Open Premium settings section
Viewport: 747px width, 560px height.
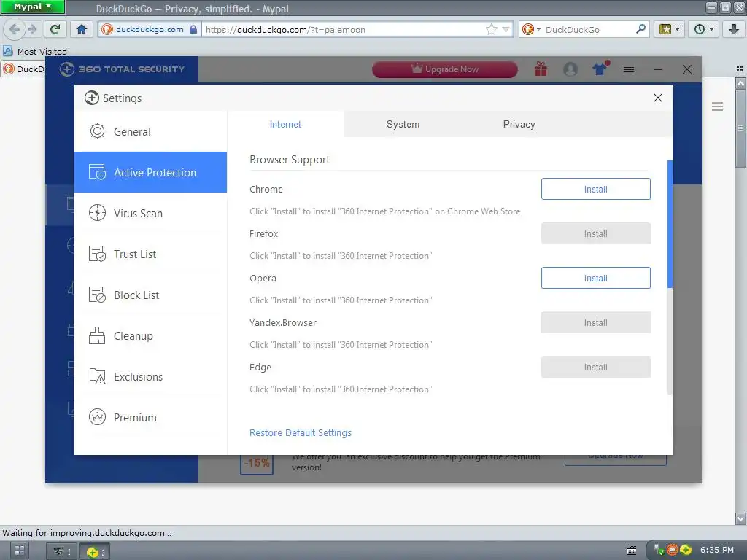(150, 418)
